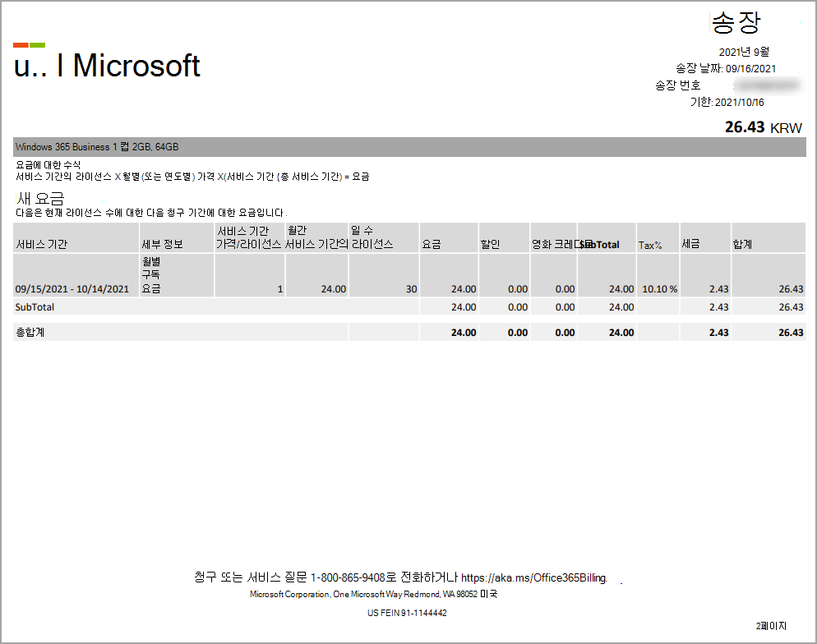The image size is (817, 644).
Task: Click the 26.43 KRW total amount
Action: point(764,127)
